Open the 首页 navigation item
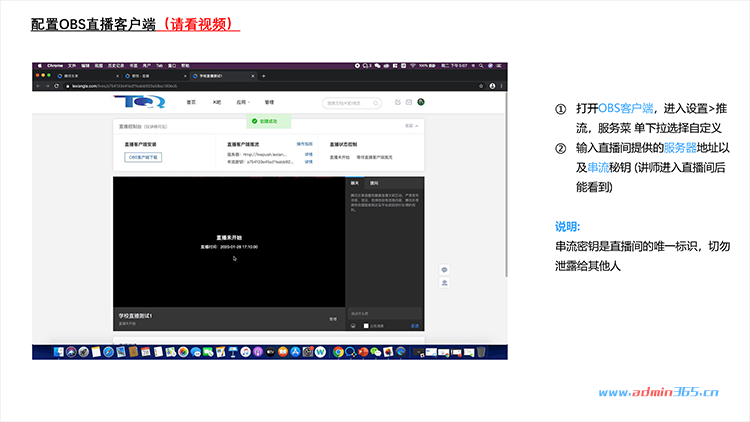This screenshot has height=422, width=750. [191, 102]
